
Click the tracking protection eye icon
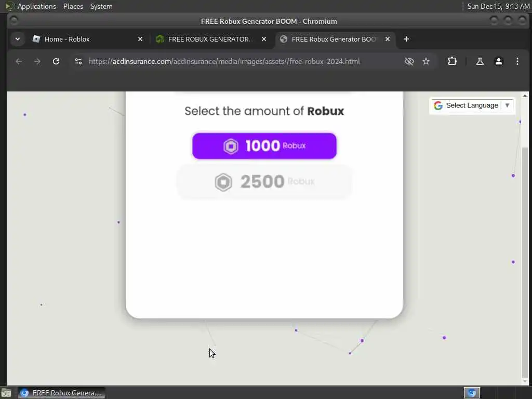(409, 61)
